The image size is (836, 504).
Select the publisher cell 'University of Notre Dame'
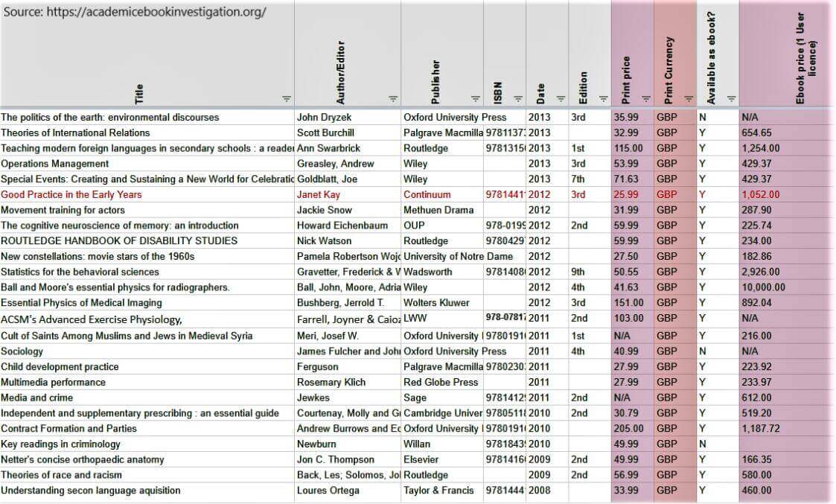(x=458, y=257)
